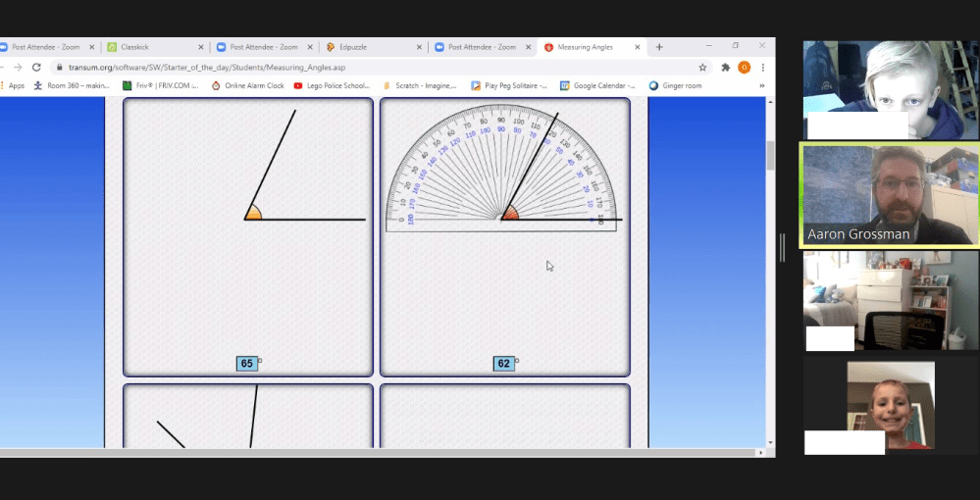The width and height of the screenshot is (980, 500).
Task: Select Aaron Grossman's video thumbnail
Action: coord(890,194)
